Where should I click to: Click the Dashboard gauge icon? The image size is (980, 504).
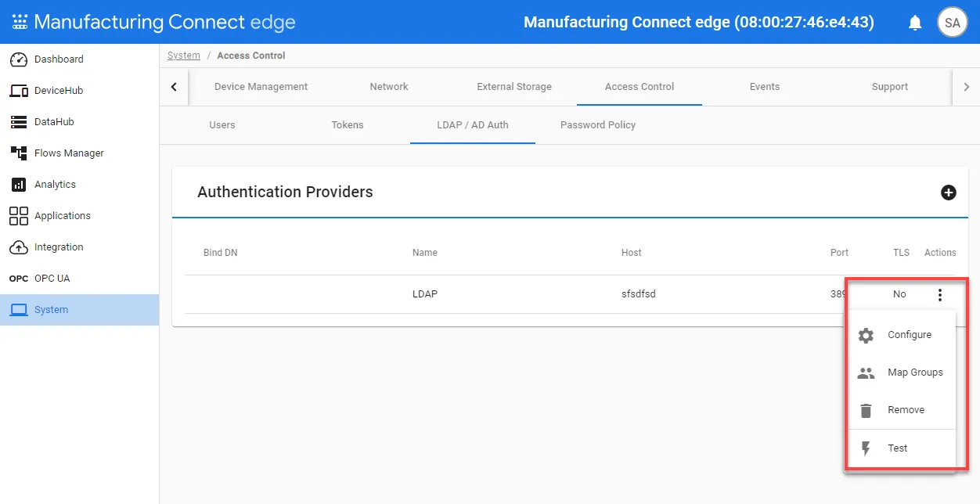coord(19,59)
